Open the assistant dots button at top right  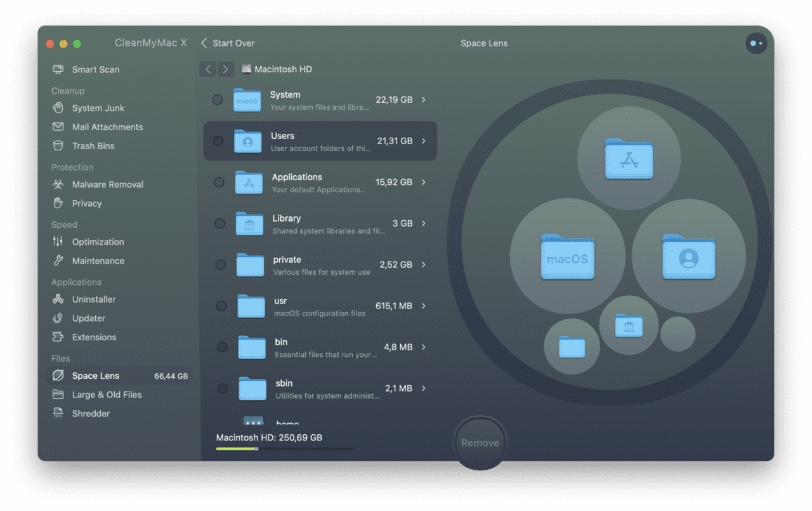coord(757,43)
